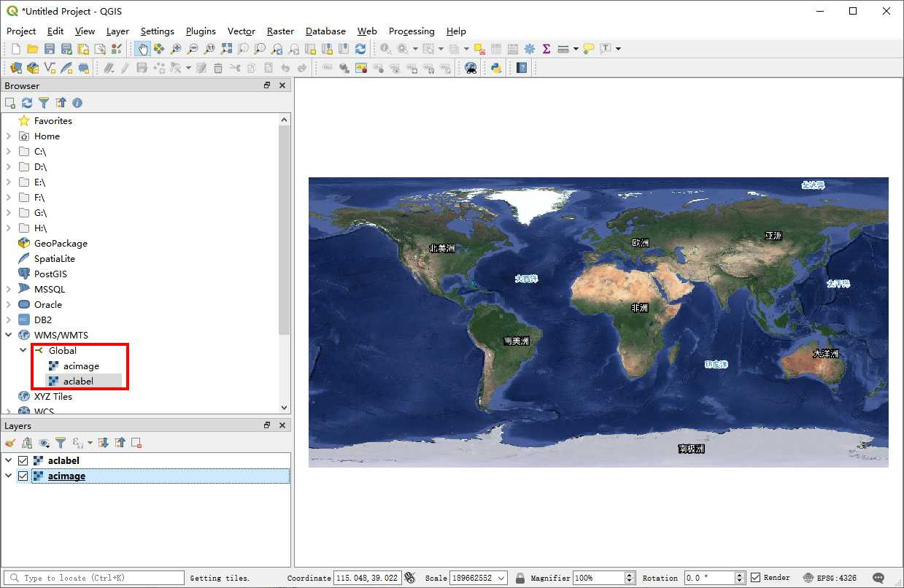Click the Type to locate search field
The height and width of the screenshot is (588, 904).
(x=94, y=578)
